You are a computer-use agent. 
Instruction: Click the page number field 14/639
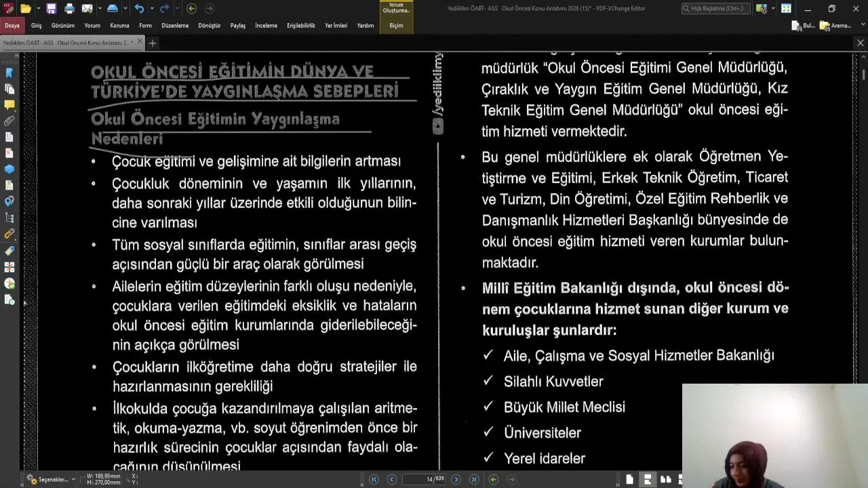[x=424, y=479]
